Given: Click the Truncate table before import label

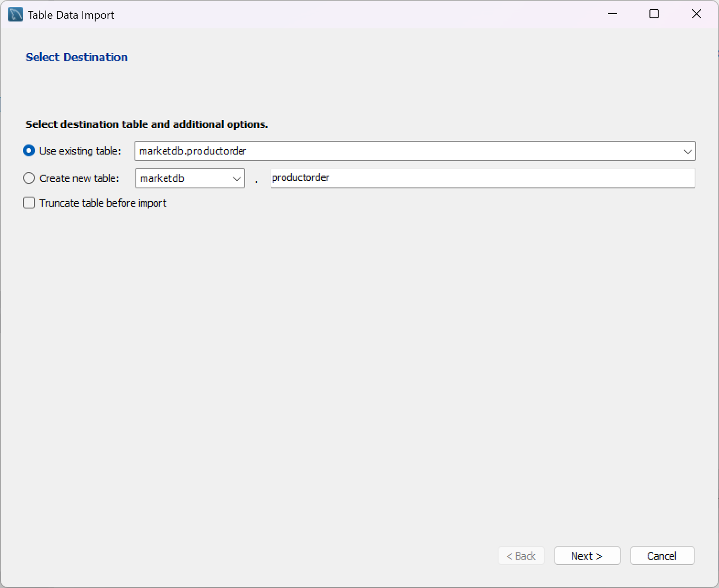Looking at the screenshot, I should point(103,203).
